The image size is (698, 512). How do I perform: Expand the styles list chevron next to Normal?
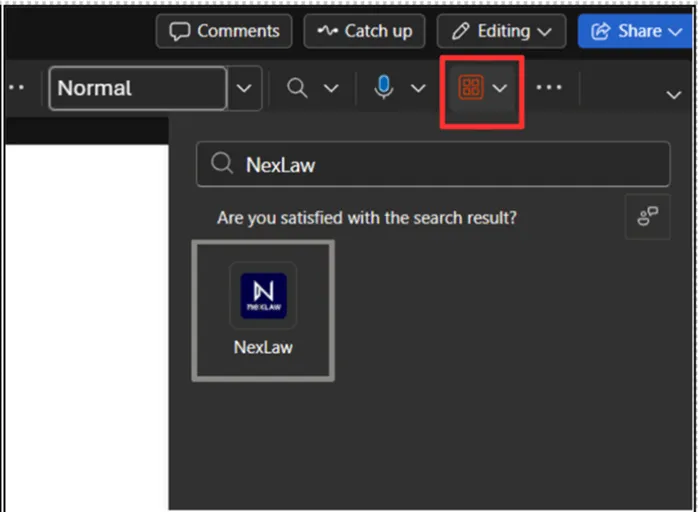[x=244, y=88]
